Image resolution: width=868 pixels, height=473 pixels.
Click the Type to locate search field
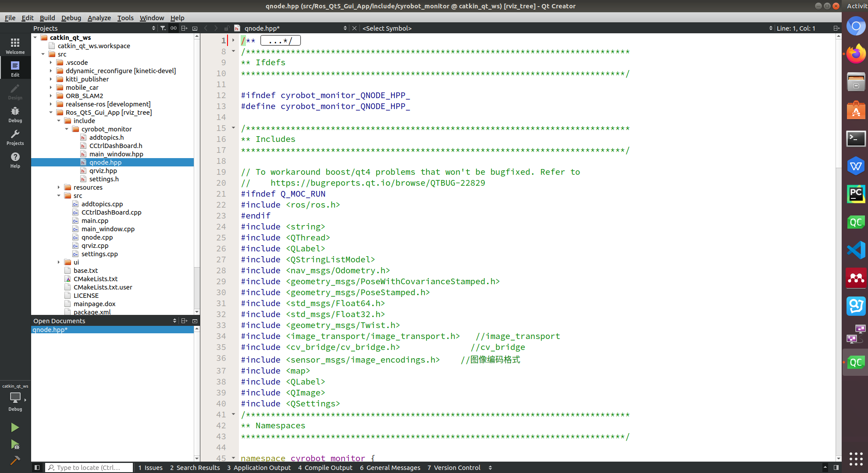90,467
